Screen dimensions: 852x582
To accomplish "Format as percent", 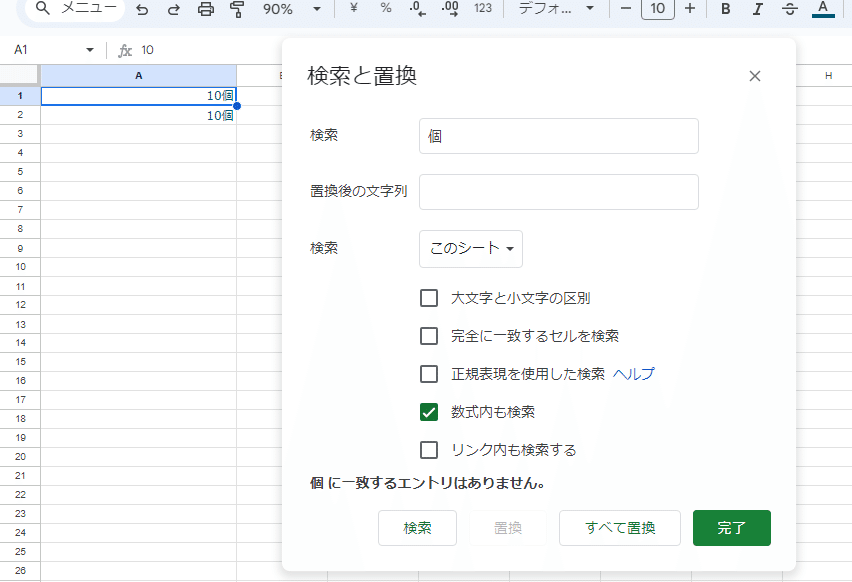I will (x=386, y=8).
